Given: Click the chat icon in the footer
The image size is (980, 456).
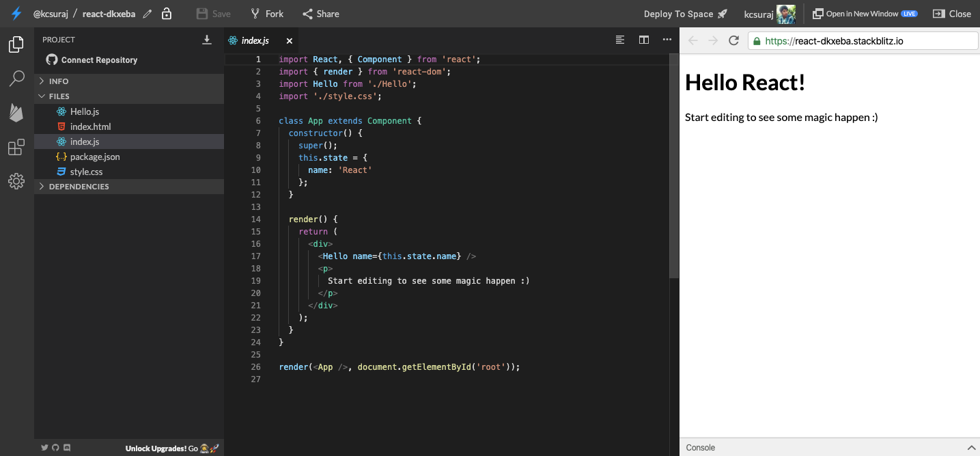Looking at the screenshot, I should pos(67,448).
